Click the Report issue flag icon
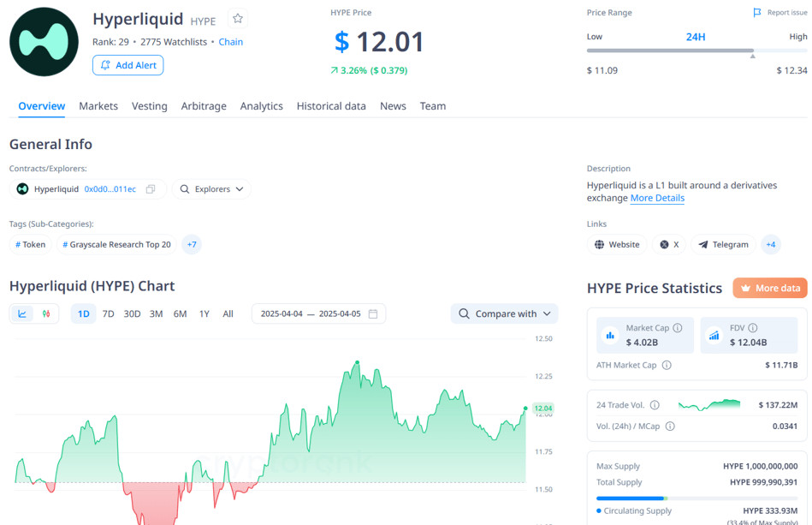 tap(756, 13)
